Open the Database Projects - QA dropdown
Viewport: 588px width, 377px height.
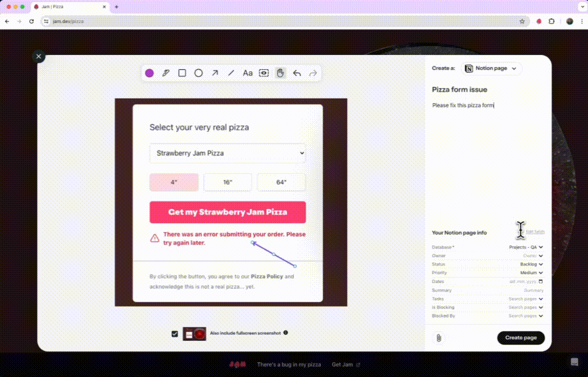point(526,247)
